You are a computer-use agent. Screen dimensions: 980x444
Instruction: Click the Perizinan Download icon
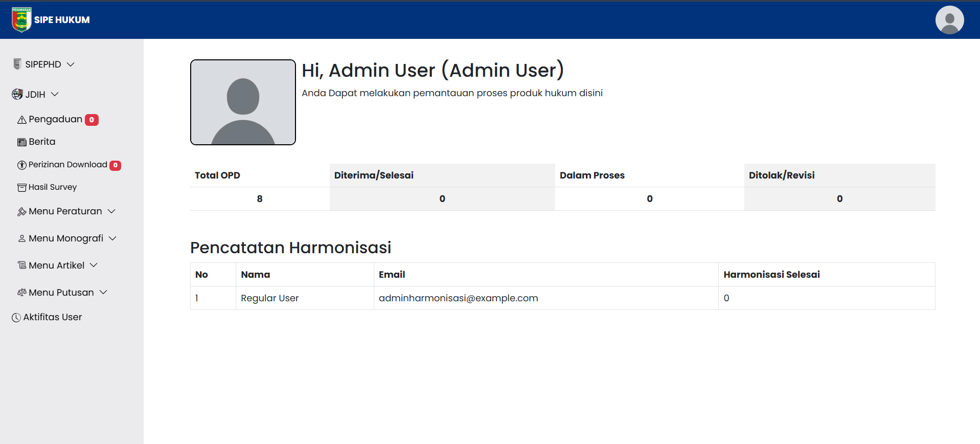pos(22,165)
